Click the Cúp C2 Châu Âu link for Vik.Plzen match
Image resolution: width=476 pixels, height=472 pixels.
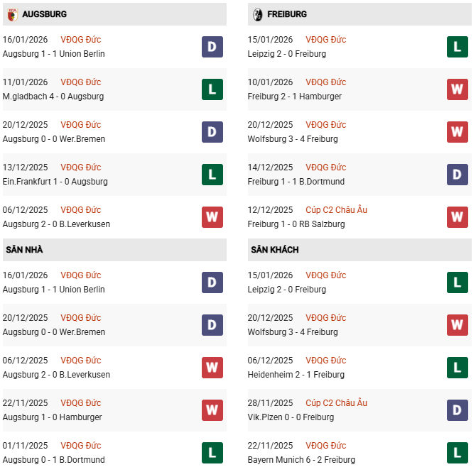pyautogui.click(x=336, y=403)
